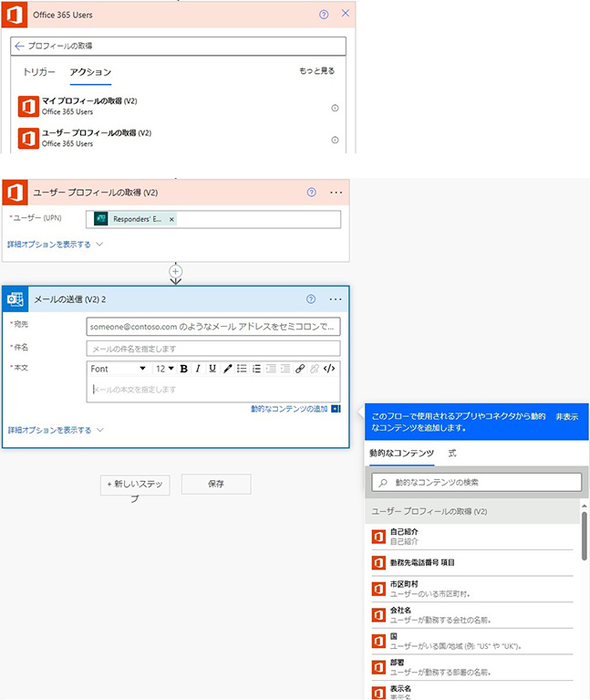This screenshot has width=590, height=700.
Task: Toggle Italic in the mail body toolbar
Action: pyautogui.click(x=198, y=369)
